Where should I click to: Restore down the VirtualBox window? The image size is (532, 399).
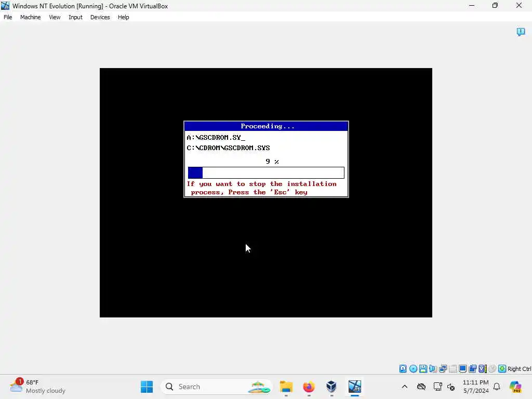click(x=495, y=6)
